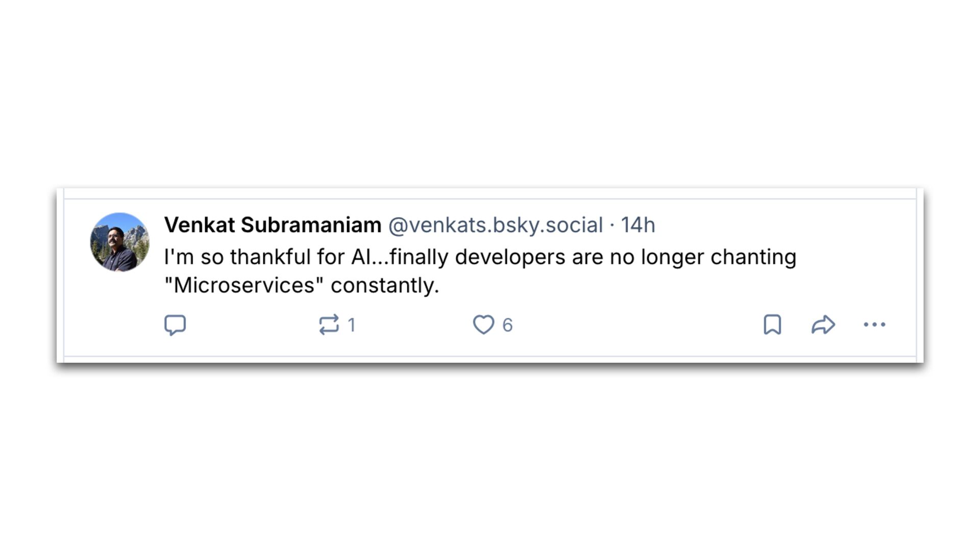Open the three-dot more options menu
The image size is (980, 551).
coord(874,325)
